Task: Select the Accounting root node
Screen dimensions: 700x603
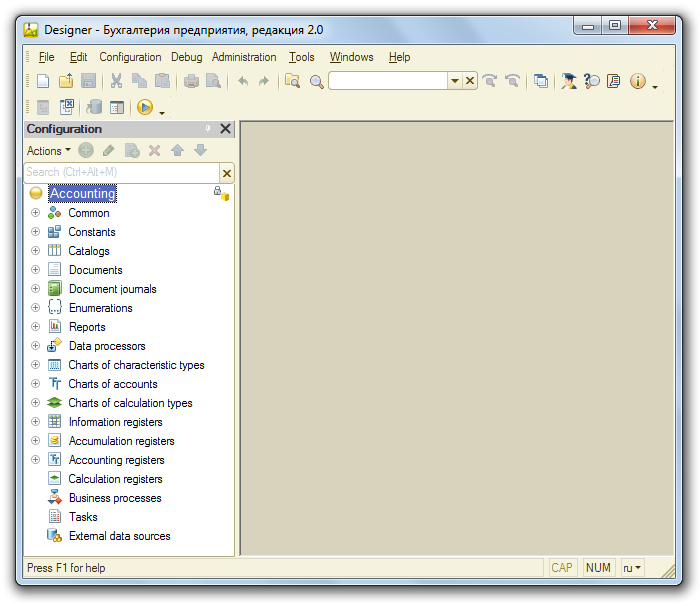Action: [x=83, y=193]
